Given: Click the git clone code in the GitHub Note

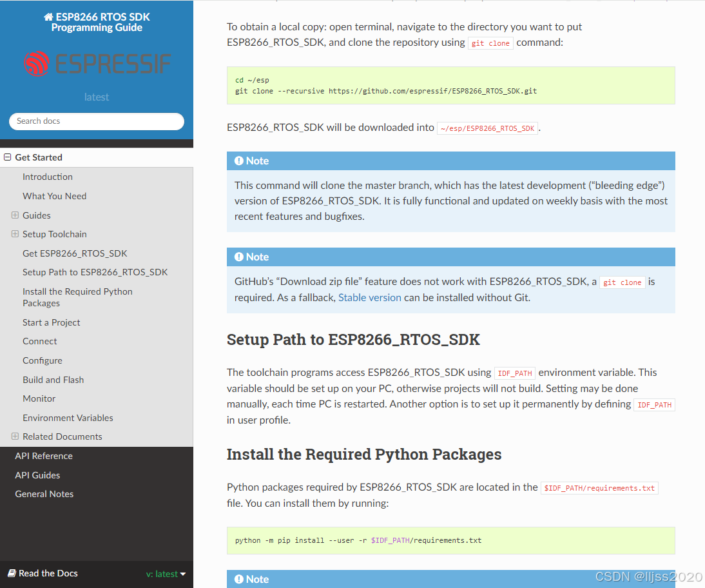Looking at the screenshot, I should point(623,282).
